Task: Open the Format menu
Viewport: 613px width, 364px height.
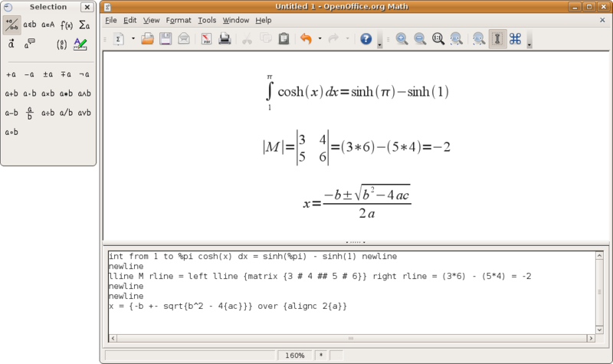Action: pyautogui.click(x=179, y=20)
